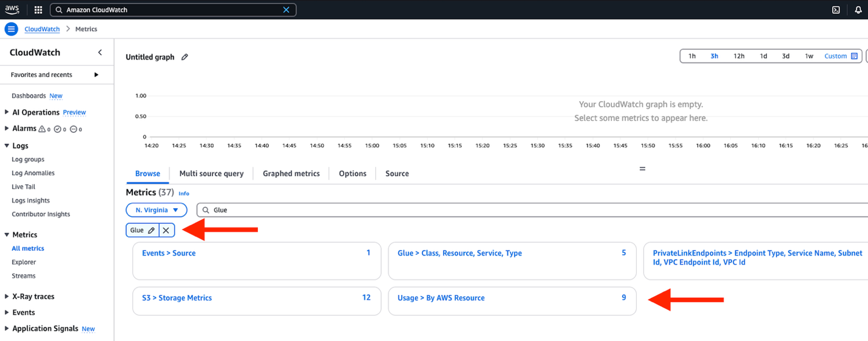
Task: Collapse the CloudWatch sidebar chevron
Action: coord(100,53)
